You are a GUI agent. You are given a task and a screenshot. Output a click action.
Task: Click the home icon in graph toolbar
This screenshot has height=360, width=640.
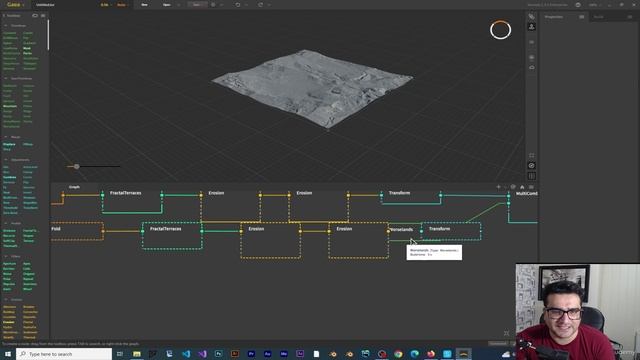click(x=522, y=187)
